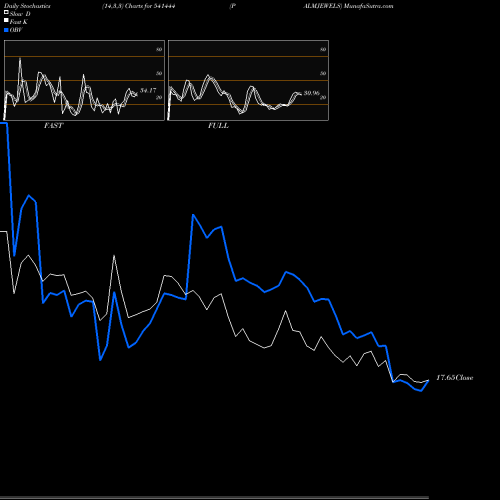Click the 'FAST' label under the left chart

coord(53,126)
